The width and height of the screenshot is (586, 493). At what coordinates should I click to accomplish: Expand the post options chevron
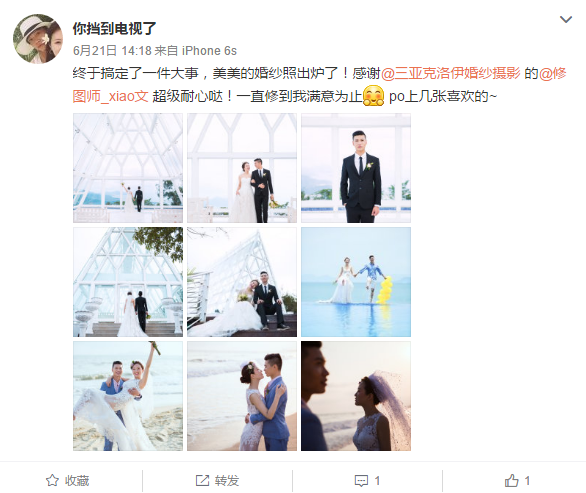click(566, 19)
